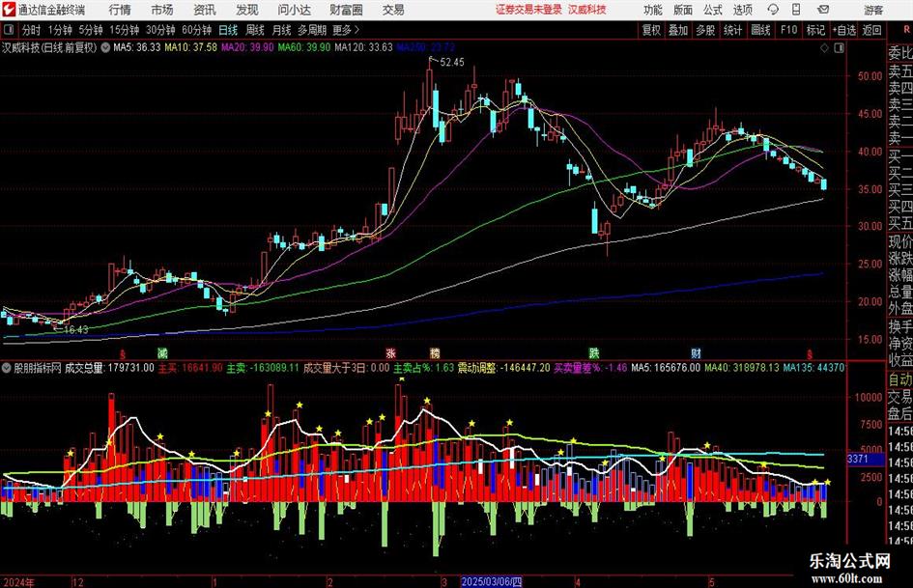Switch to 30分钟 period tab

(160, 30)
